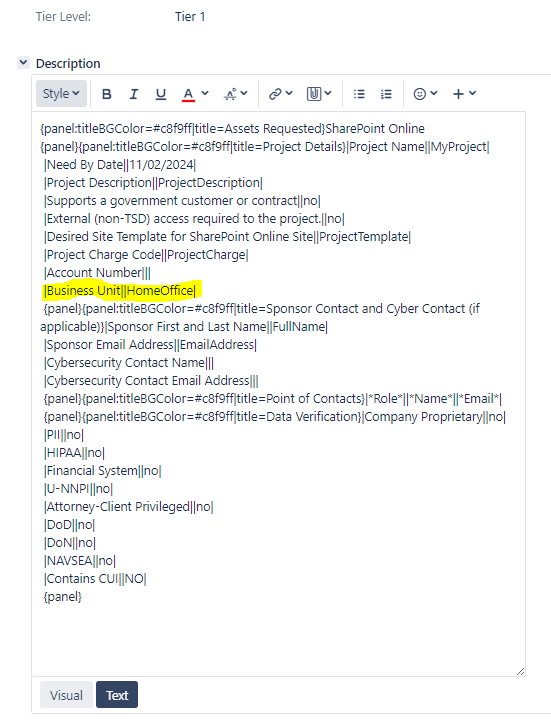This screenshot has height=725, width=551.
Task: Click the Contains CUI line
Action: pos(95,579)
